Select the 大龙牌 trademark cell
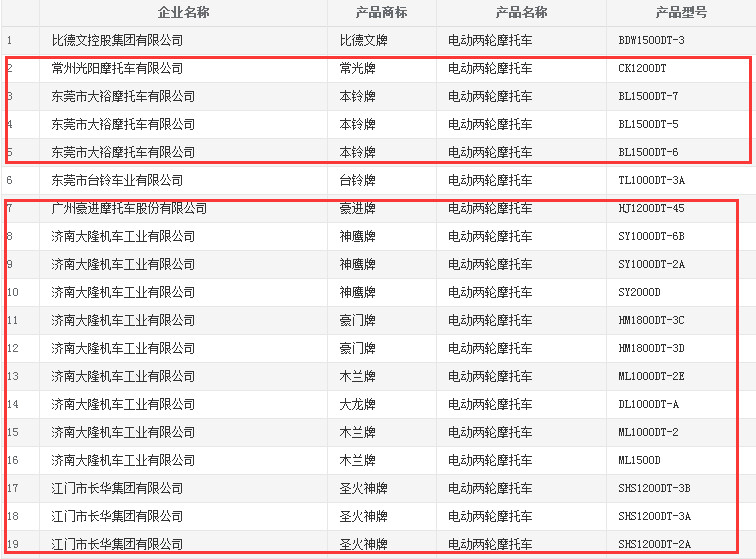 357,405
